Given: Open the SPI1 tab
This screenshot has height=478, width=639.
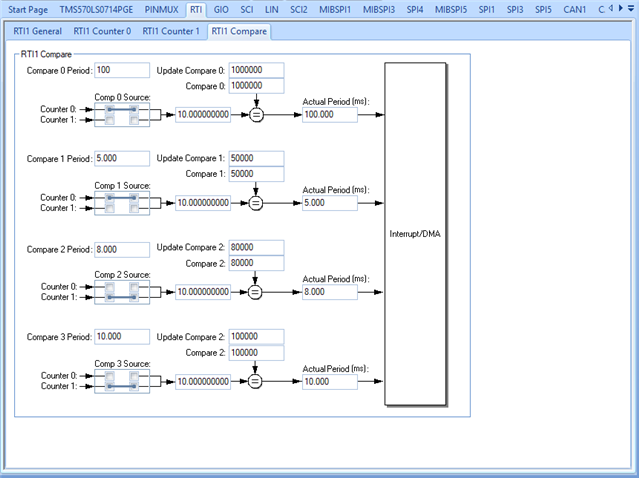Looking at the screenshot, I should click(x=487, y=9).
